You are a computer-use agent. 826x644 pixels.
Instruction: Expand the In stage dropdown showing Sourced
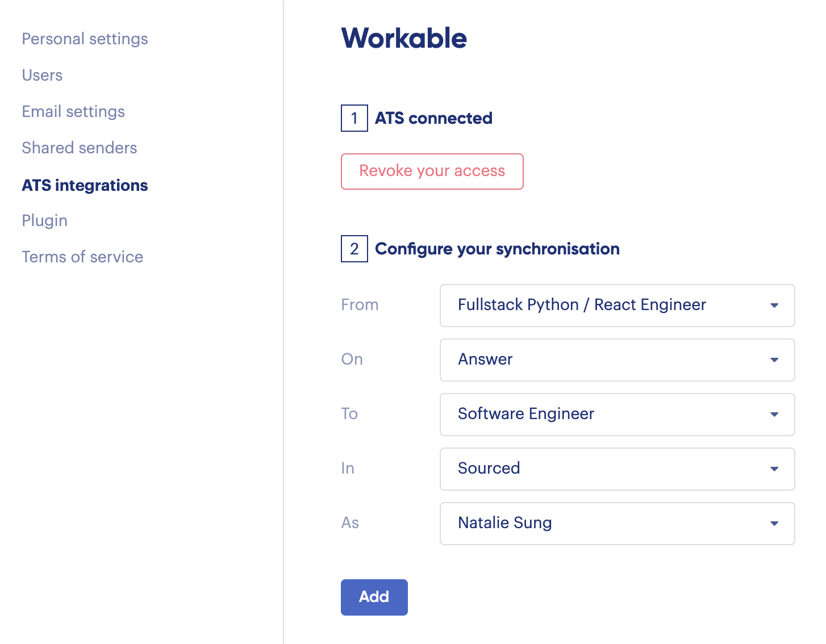(x=774, y=469)
